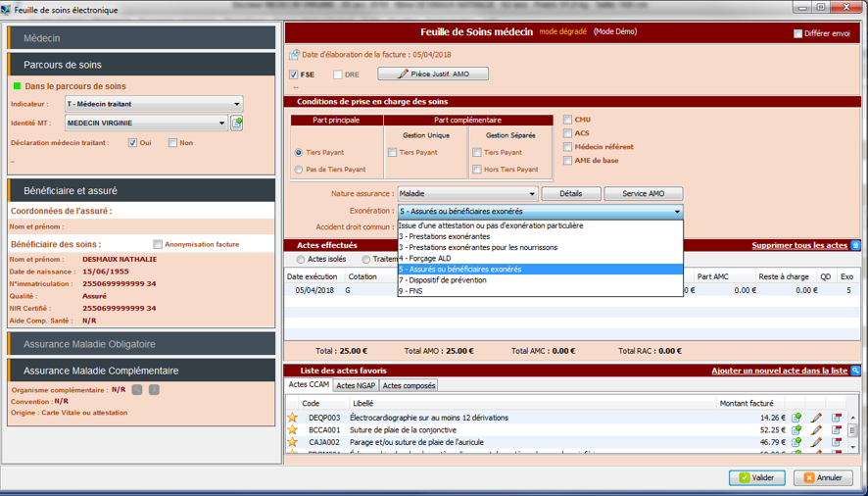Click the star icon for act DEQP003

(x=292, y=418)
